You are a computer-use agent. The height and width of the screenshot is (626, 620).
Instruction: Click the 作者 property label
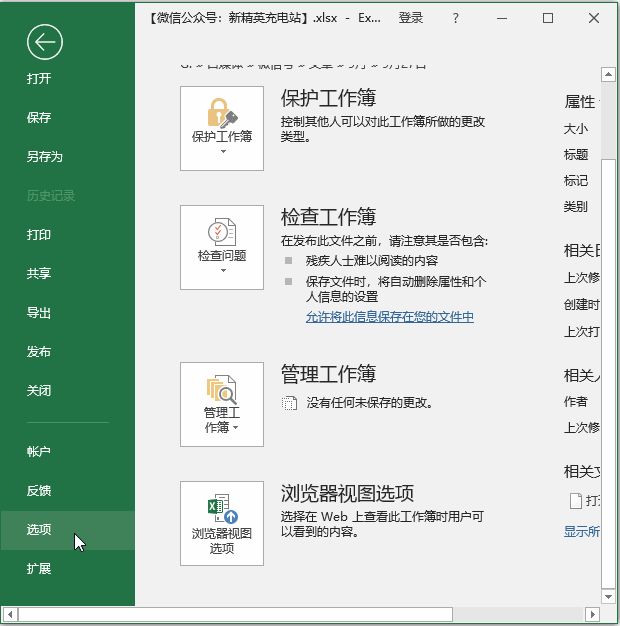pos(576,402)
